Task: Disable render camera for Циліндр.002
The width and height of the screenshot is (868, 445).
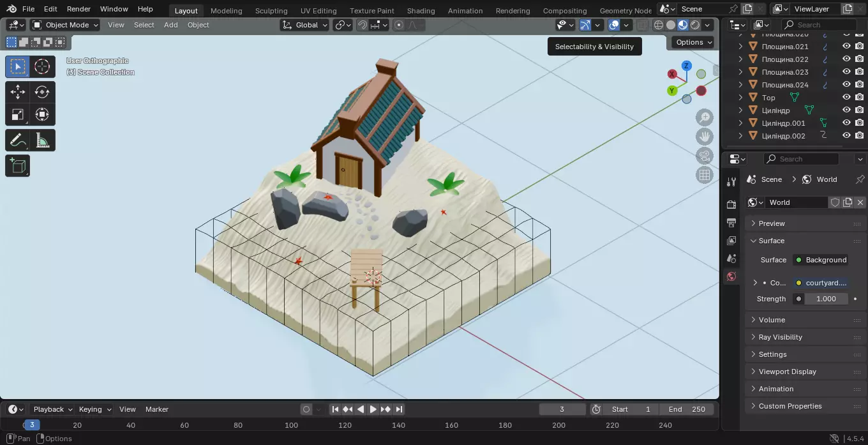Action: [x=860, y=135]
